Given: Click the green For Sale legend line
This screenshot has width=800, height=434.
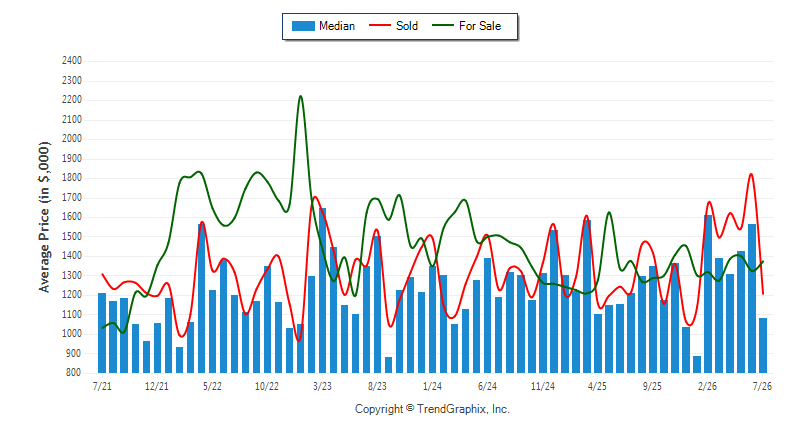Looking at the screenshot, I should (x=443, y=25).
